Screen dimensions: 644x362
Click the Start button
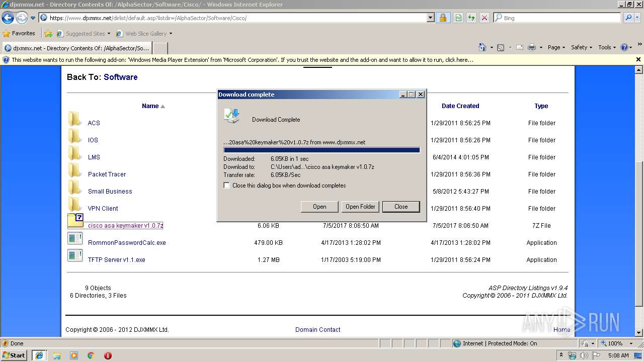click(14, 355)
